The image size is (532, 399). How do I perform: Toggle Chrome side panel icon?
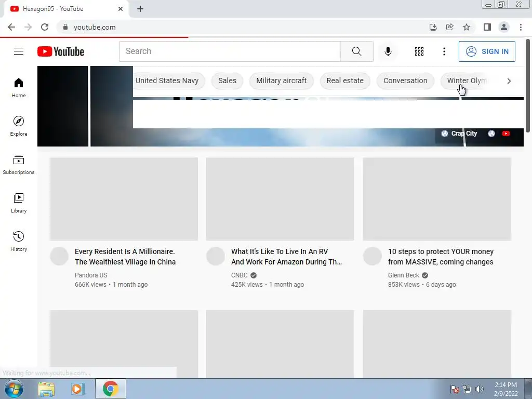pos(487,27)
